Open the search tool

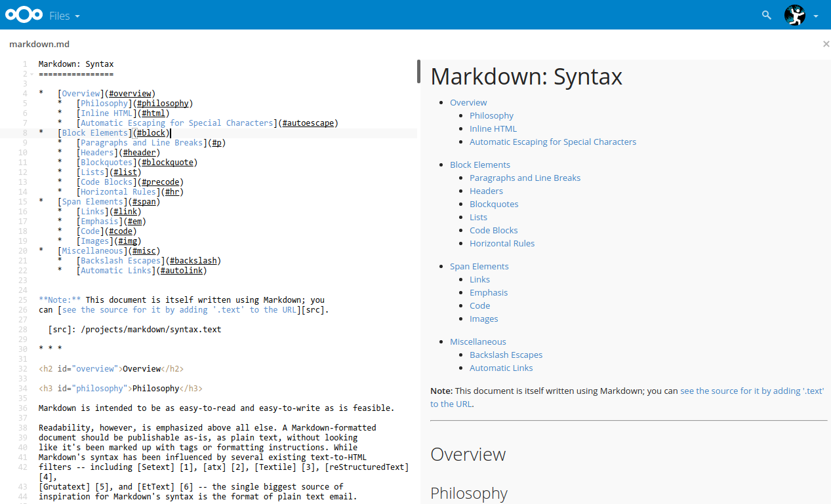tap(765, 14)
